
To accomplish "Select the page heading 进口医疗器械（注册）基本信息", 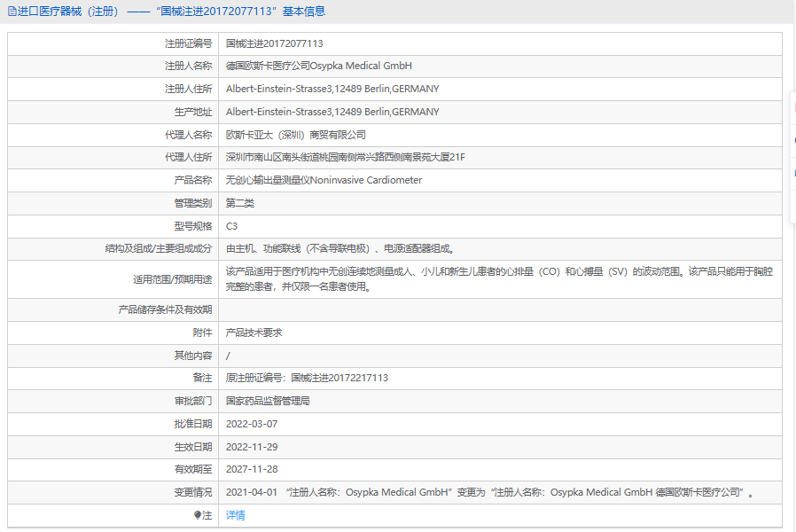I will (167, 12).
